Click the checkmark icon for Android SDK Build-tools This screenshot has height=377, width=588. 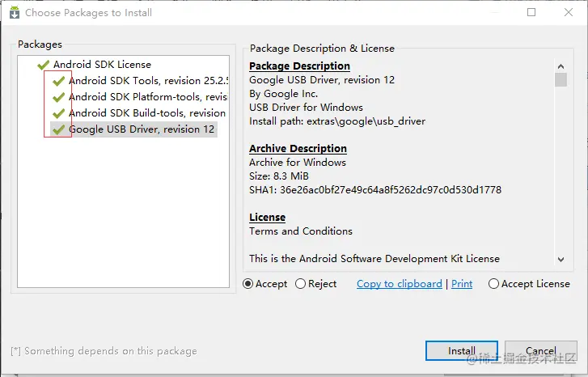pos(58,113)
